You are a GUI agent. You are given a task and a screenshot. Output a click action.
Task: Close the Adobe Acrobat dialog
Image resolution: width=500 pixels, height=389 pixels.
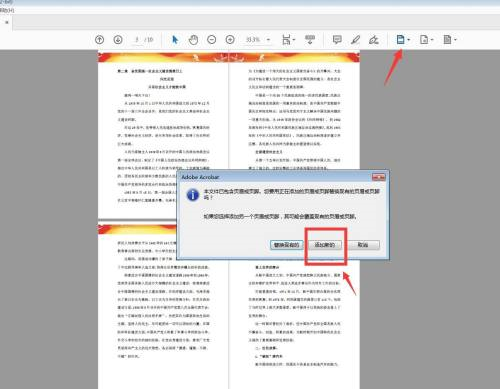click(x=378, y=177)
